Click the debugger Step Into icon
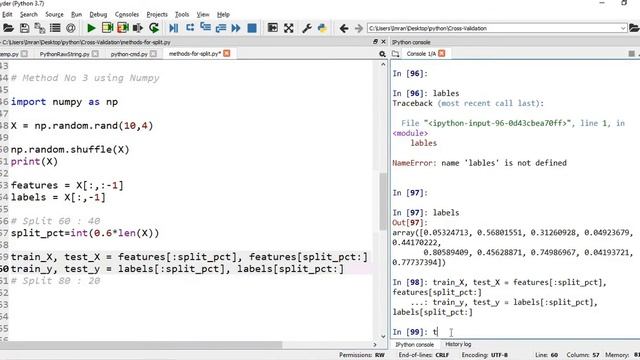Viewport: 640px width, 360px height. [205, 28]
